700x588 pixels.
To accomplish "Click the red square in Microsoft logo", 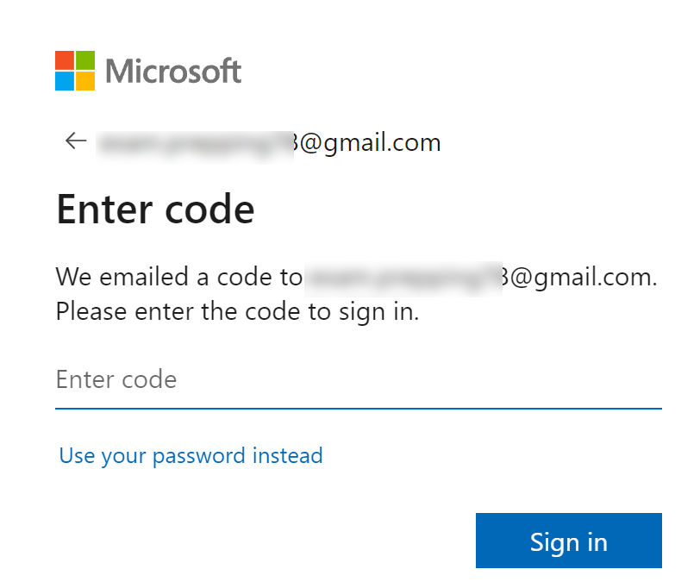I will tap(65, 60).
